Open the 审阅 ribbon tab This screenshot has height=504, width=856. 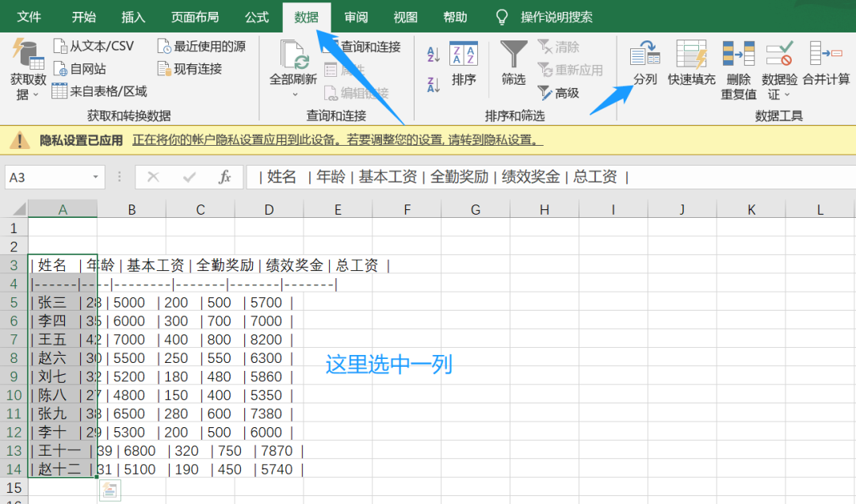point(355,16)
